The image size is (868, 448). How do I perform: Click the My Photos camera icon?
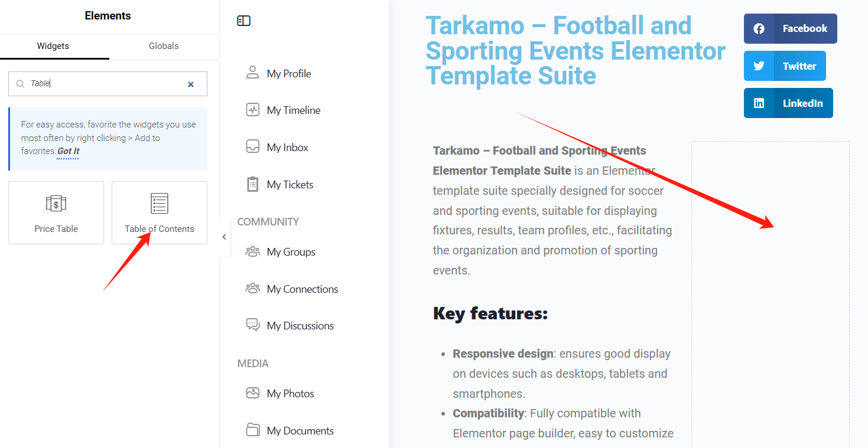point(252,393)
